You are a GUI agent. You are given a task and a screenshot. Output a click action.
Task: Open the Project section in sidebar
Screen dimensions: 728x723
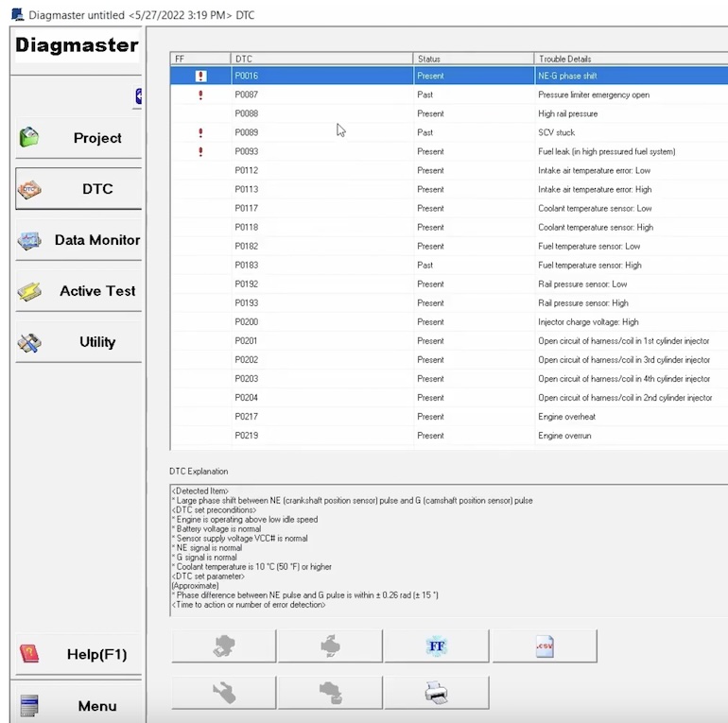coord(78,138)
